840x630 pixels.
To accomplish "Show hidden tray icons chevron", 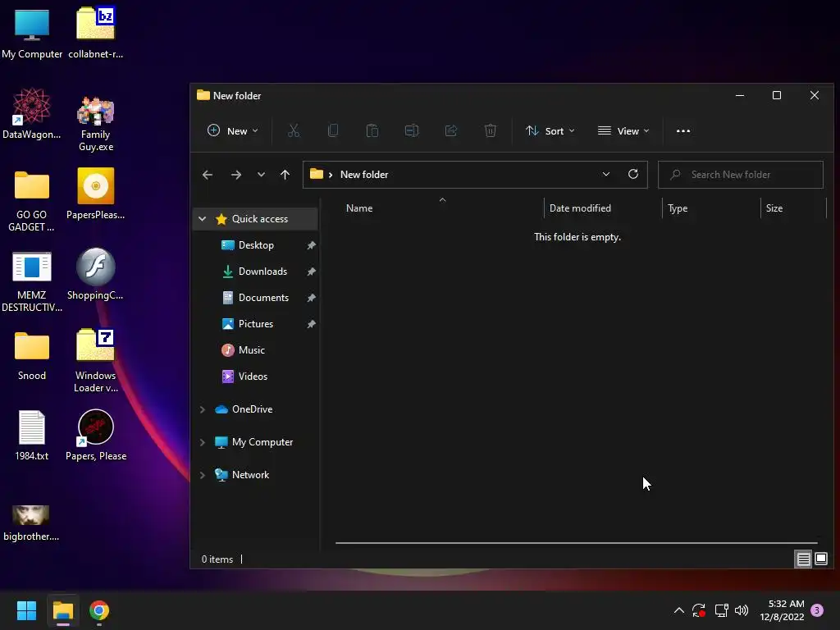I will pos(678,610).
